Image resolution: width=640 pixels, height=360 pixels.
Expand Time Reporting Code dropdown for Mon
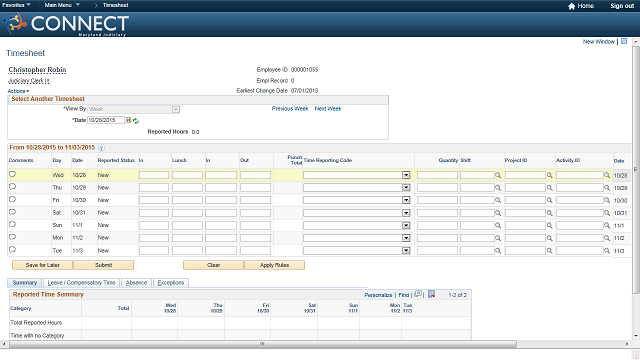406,238
